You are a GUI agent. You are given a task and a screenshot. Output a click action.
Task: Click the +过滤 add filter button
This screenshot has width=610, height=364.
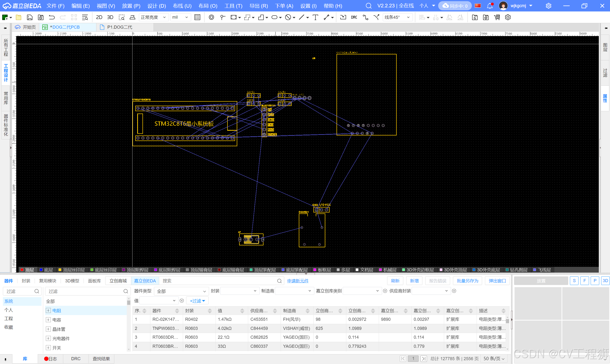coord(197,301)
